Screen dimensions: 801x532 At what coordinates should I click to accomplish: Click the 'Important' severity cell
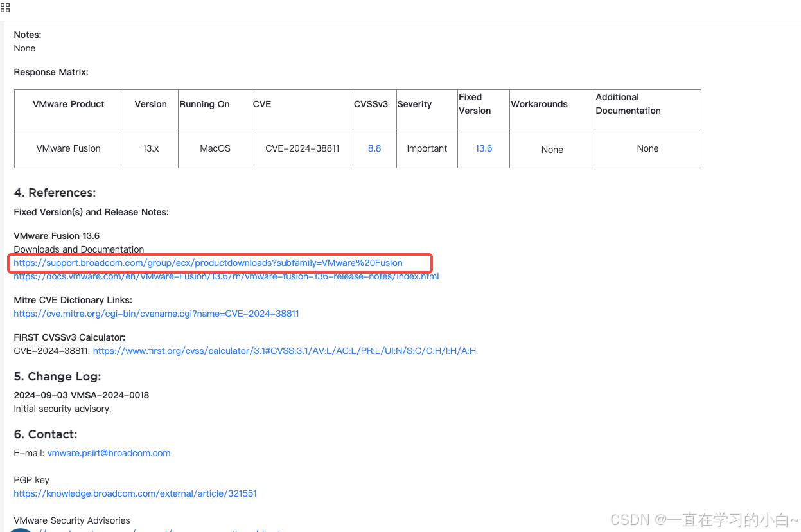[x=427, y=148]
